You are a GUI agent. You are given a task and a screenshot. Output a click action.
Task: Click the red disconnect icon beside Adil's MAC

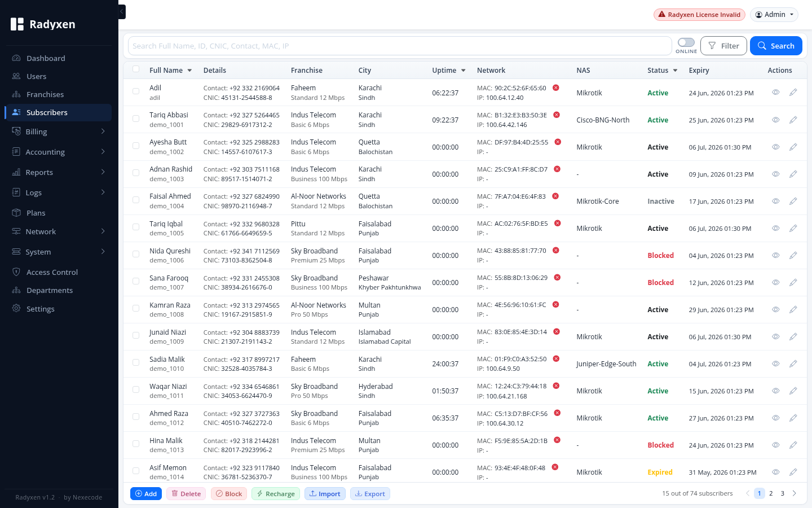pyautogui.click(x=555, y=87)
